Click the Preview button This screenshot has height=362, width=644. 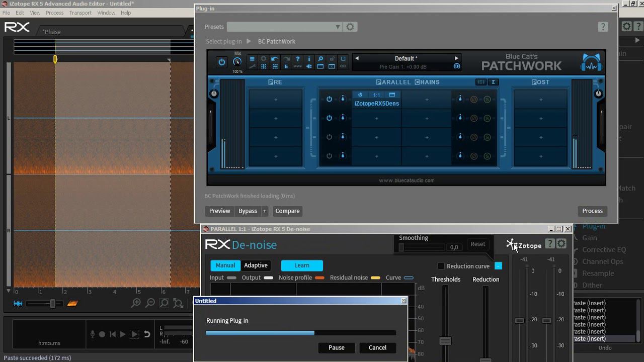pos(219,211)
